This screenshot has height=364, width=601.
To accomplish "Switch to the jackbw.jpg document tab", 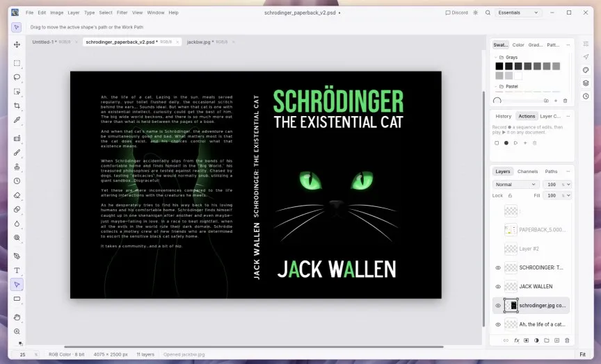I will click(207, 42).
